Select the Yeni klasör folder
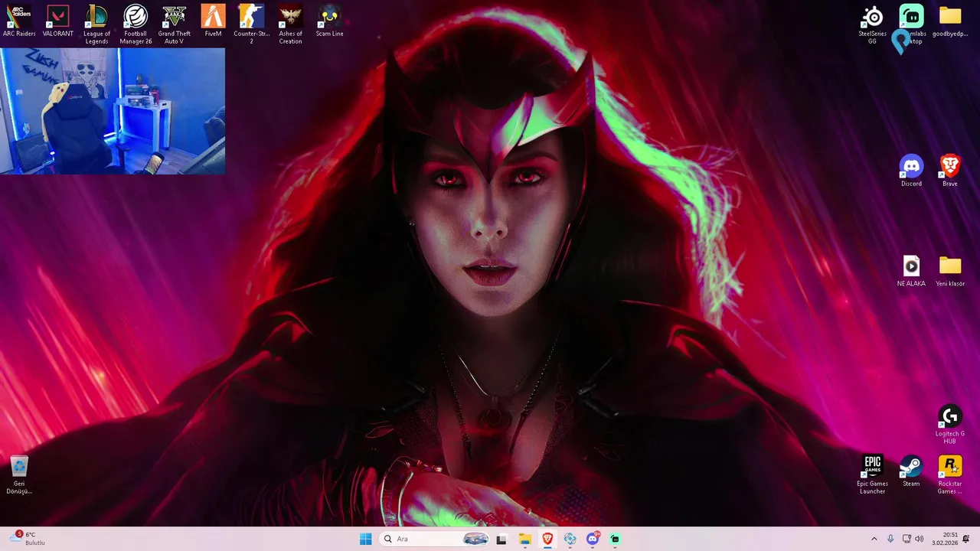The width and height of the screenshot is (980, 551). 950,271
